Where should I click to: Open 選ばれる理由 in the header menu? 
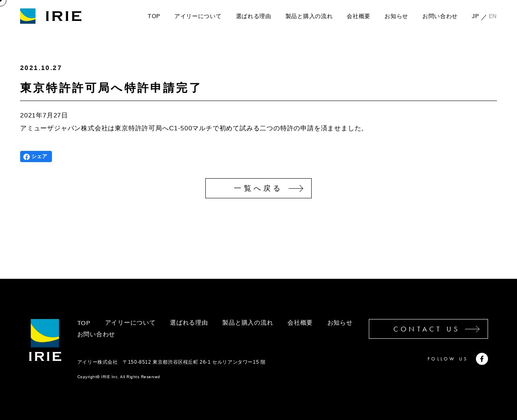(x=253, y=16)
